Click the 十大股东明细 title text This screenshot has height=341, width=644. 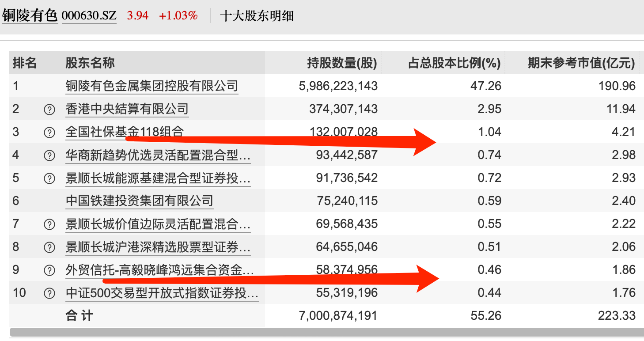(257, 16)
